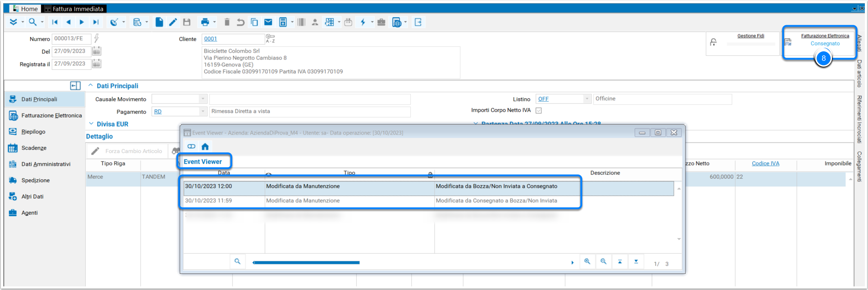This screenshot has width=868, height=290.
Task: Click the Fatturazione Elettronica status link
Action: (x=825, y=36)
